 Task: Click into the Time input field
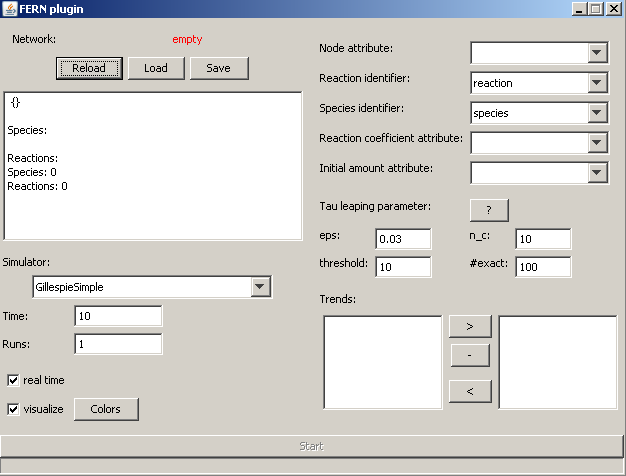118,316
